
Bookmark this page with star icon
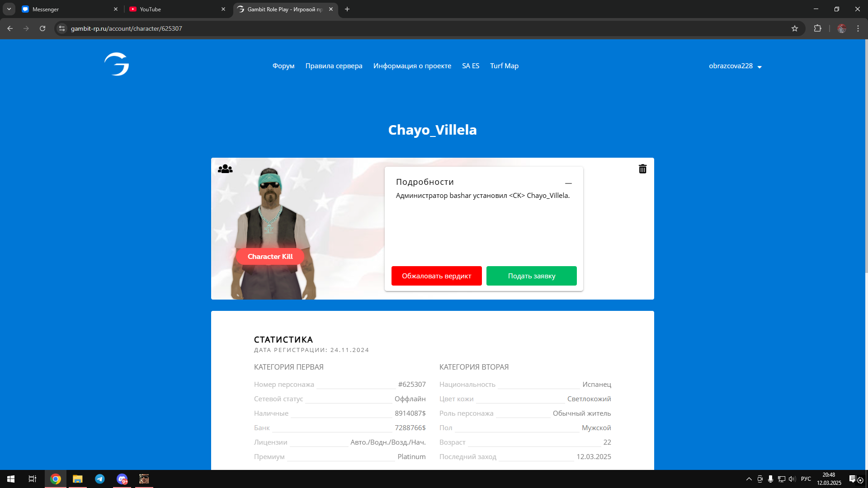click(x=795, y=28)
